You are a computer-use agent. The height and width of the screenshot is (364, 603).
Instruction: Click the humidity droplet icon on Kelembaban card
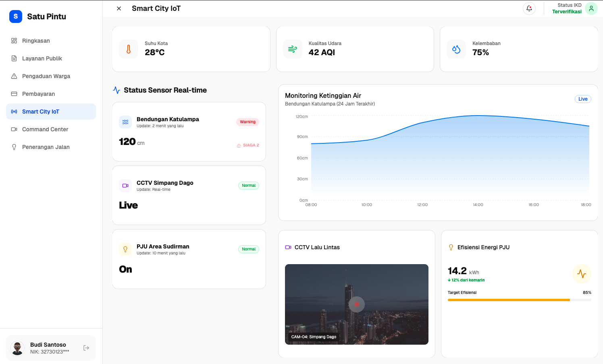[456, 49]
